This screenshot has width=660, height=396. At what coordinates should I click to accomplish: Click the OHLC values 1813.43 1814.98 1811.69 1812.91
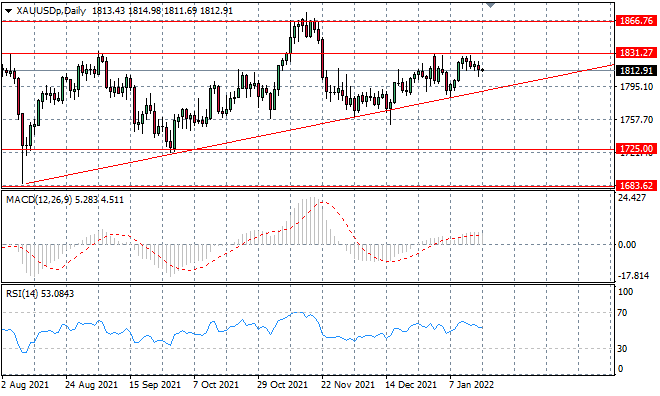(x=162, y=11)
